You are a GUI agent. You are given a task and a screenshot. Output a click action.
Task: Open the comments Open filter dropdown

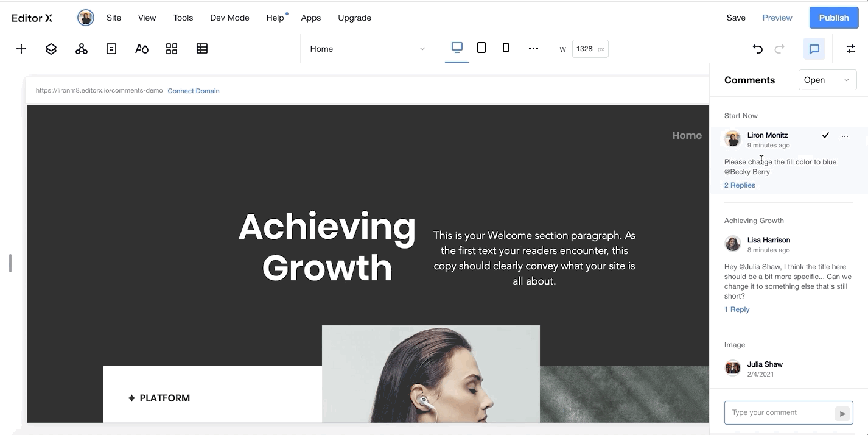pos(827,80)
